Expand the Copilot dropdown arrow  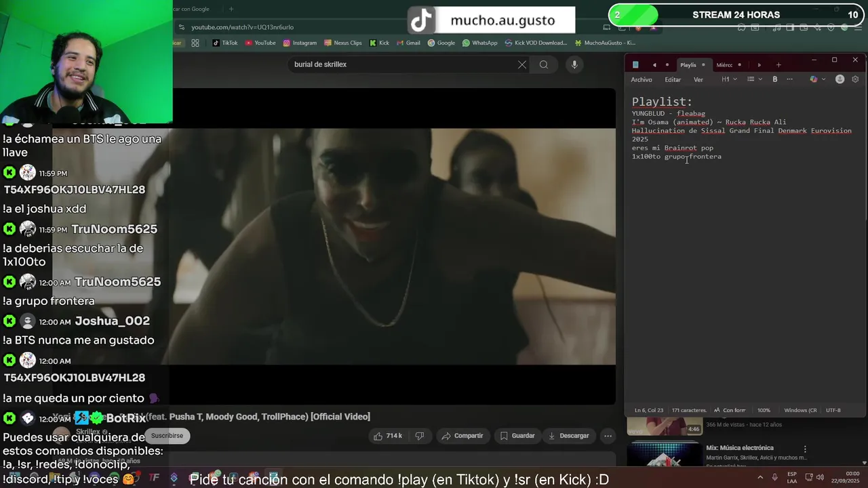click(824, 79)
